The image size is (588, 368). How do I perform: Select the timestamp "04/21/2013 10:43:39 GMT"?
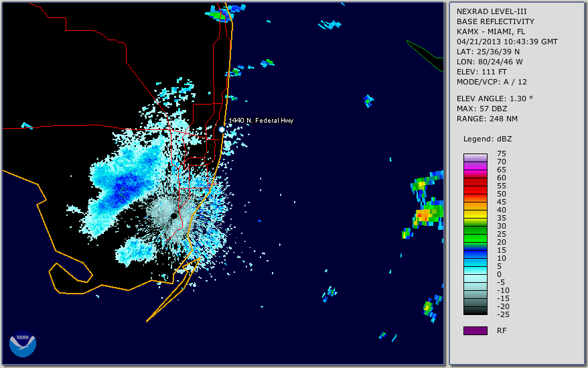tap(507, 42)
